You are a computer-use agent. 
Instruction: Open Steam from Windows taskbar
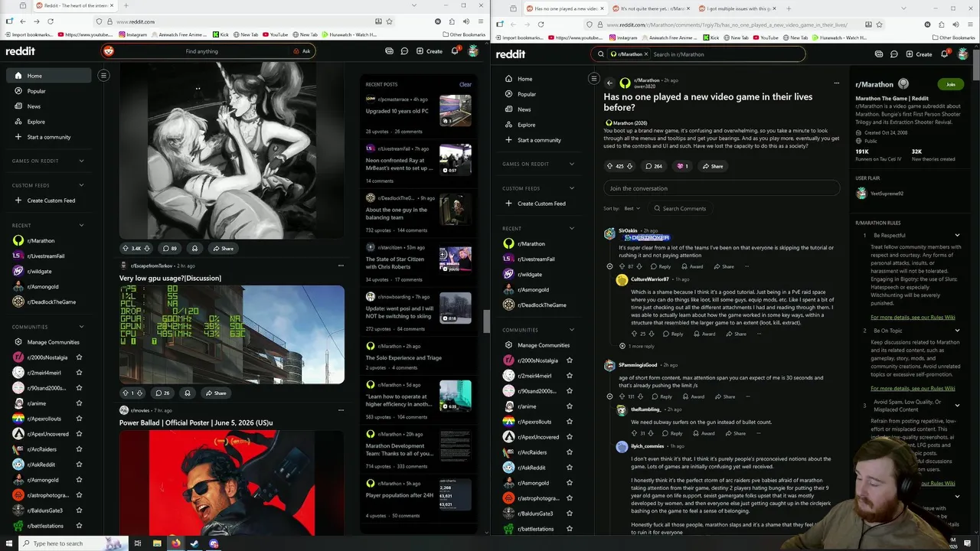[x=194, y=543]
